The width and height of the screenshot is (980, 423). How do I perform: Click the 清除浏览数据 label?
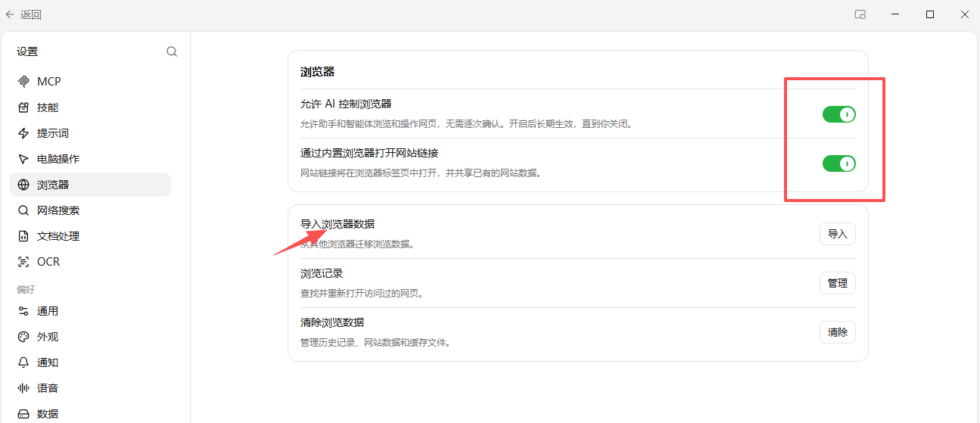pyautogui.click(x=332, y=322)
